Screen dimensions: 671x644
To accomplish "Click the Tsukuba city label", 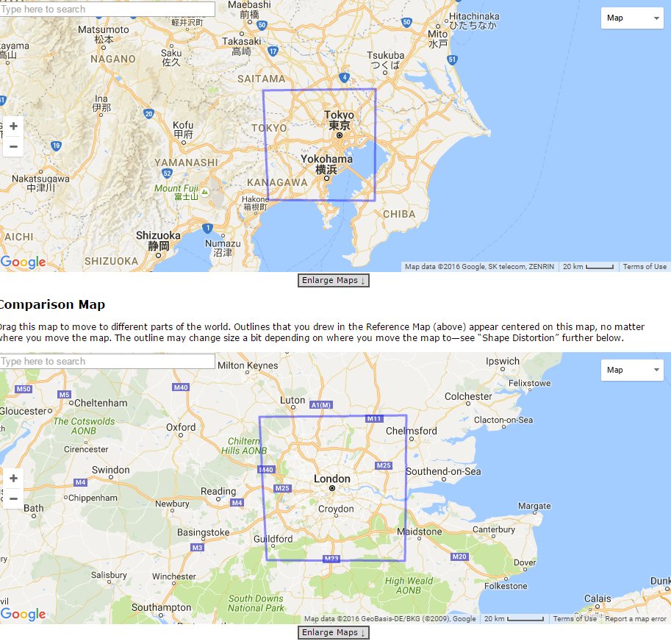I will point(386,60).
